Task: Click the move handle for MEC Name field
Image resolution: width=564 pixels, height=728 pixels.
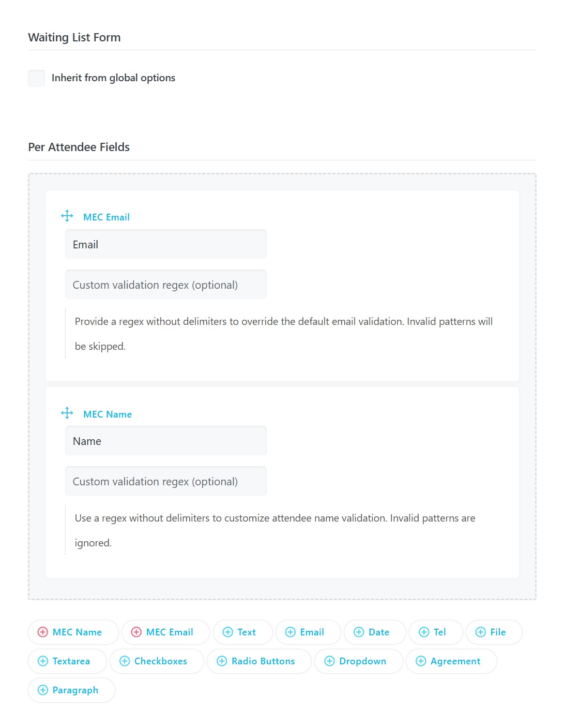Action: point(67,412)
